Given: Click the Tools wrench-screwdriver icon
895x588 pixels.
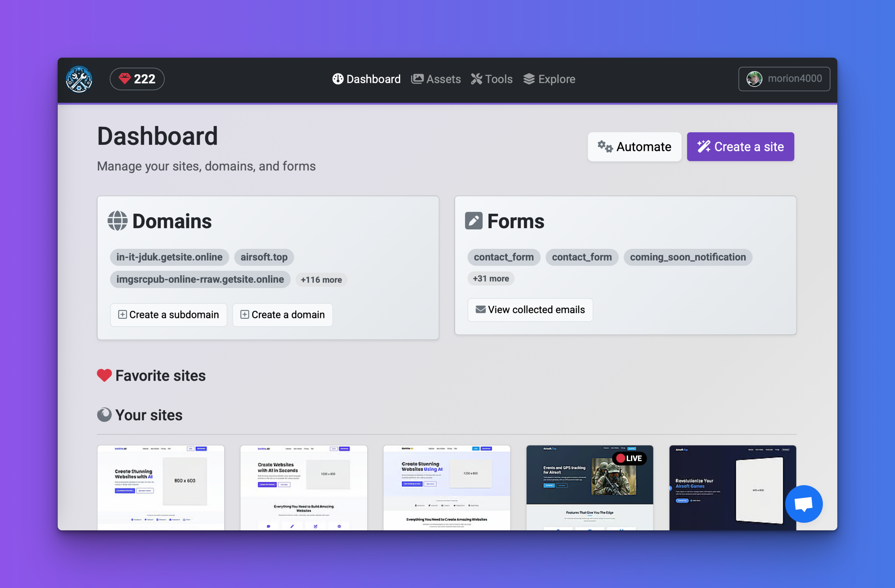Looking at the screenshot, I should click(477, 79).
